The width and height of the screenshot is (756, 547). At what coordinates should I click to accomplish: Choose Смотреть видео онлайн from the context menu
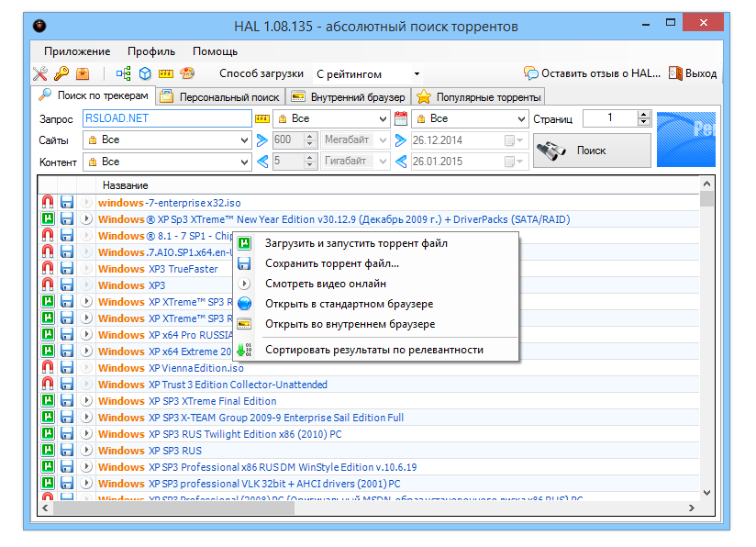pos(325,284)
